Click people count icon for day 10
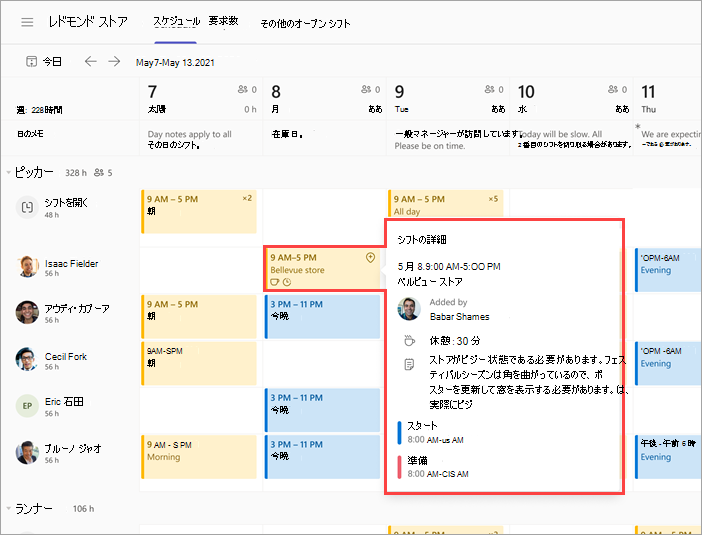The height and width of the screenshot is (535, 702). tap(613, 90)
